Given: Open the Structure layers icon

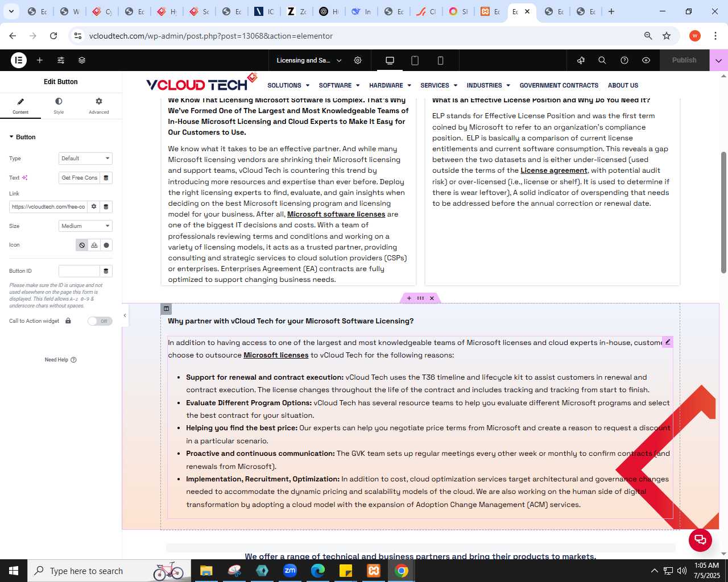Looking at the screenshot, I should click(82, 60).
